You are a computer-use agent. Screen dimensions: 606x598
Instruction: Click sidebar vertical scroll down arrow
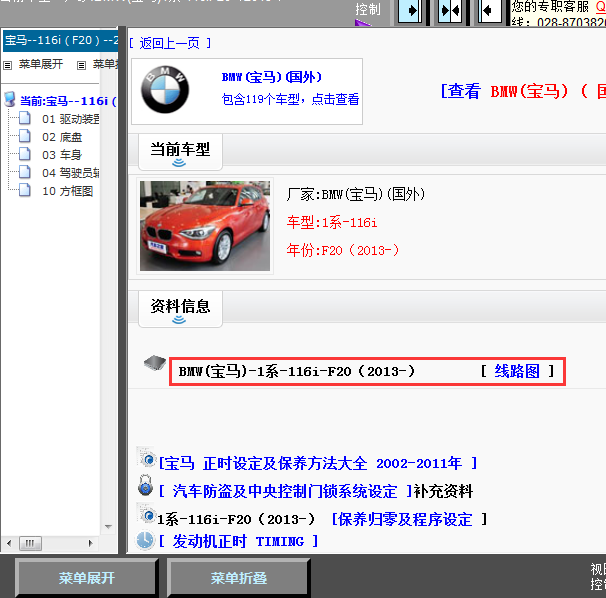[x=108, y=526]
